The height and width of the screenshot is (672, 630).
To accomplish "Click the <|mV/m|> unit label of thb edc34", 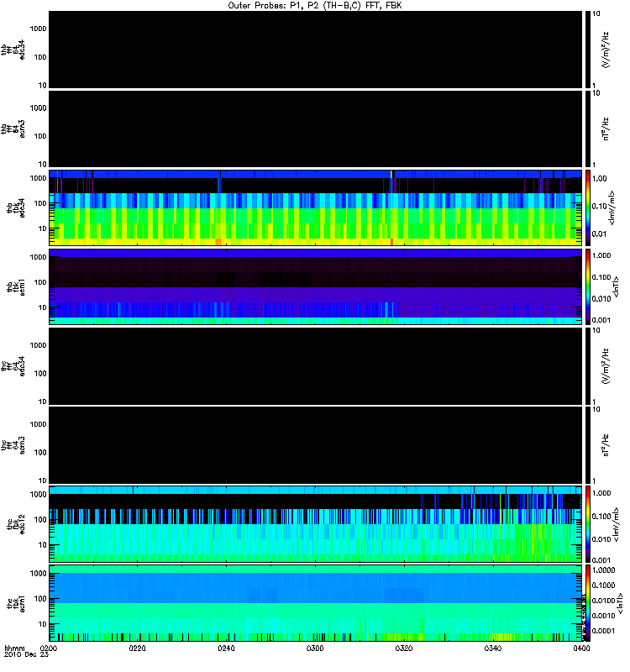I will (612, 207).
